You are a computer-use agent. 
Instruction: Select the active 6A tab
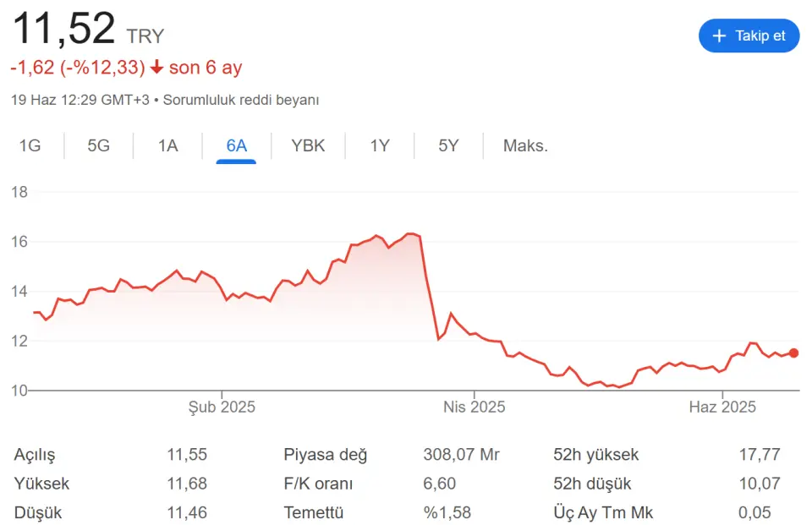coord(236,145)
